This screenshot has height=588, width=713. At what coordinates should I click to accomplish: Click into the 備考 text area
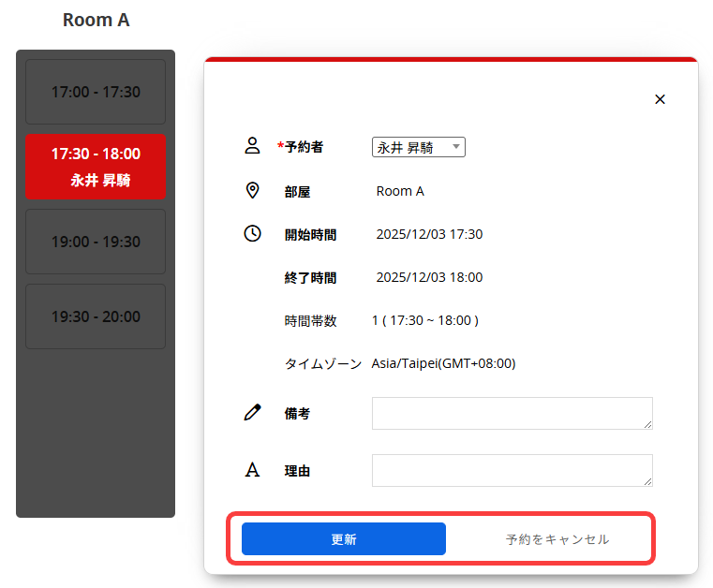(511, 413)
